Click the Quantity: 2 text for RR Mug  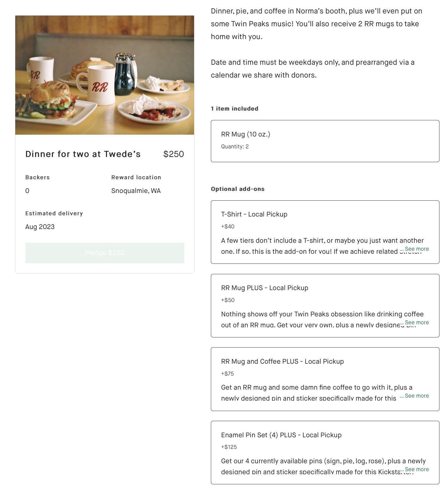(235, 147)
